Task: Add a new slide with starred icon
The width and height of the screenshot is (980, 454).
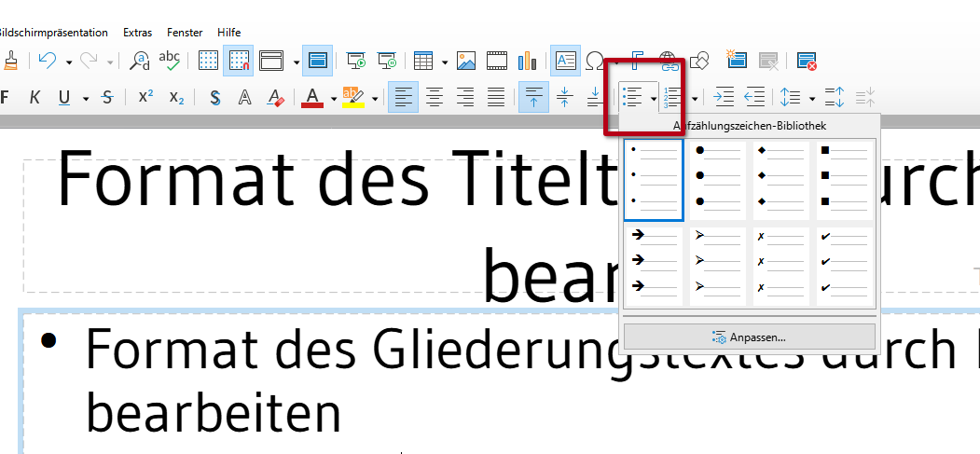Action: [x=737, y=60]
